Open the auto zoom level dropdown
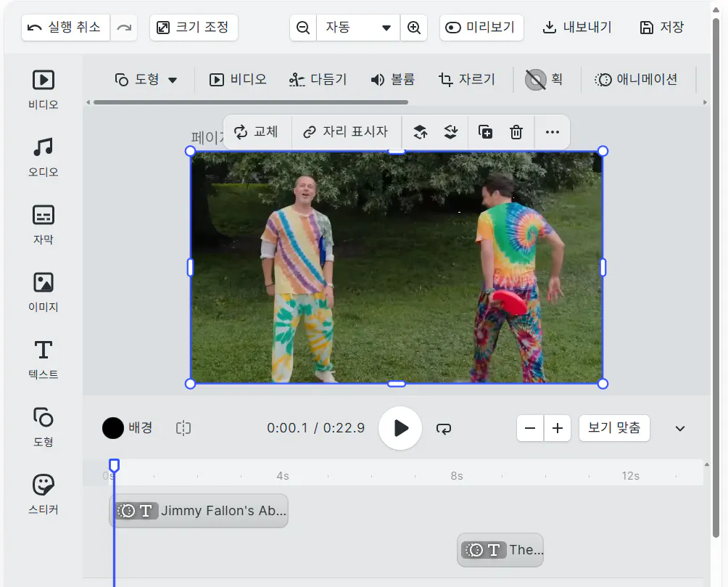Screen dimensions: 728x587 (x=358, y=28)
